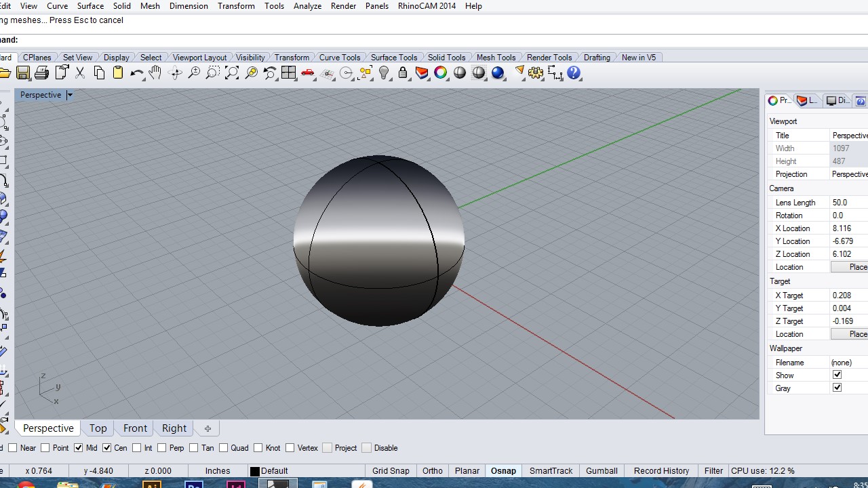Click the Undo arrow icon

point(136,73)
